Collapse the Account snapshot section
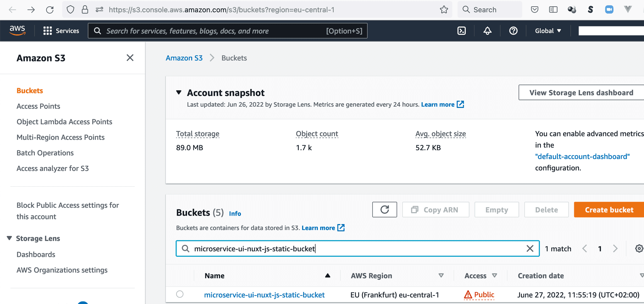The height and width of the screenshot is (304, 644). point(179,93)
